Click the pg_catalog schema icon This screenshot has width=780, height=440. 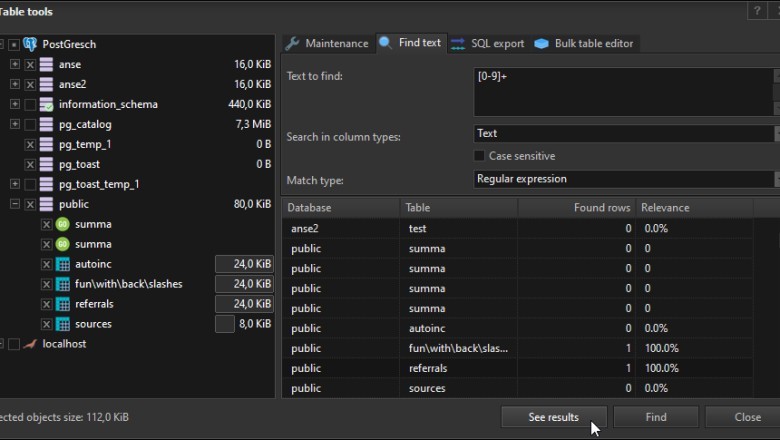[x=46, y=124]
